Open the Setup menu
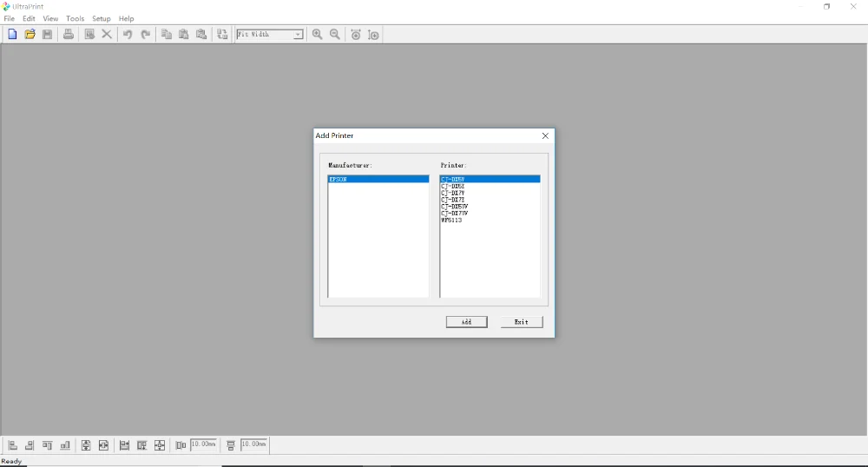The width and height of the screenshot is (868, 467). pyautogui.click(x=102, y=18)
